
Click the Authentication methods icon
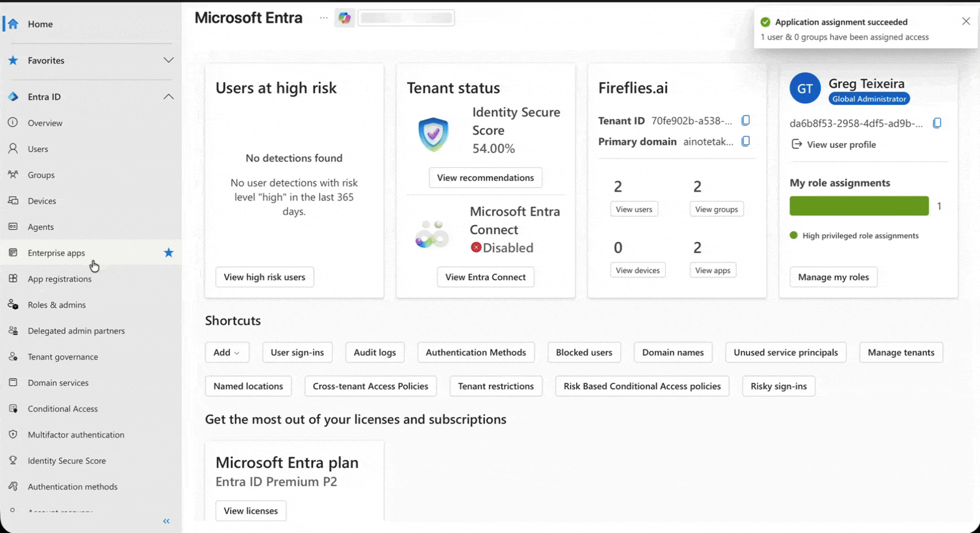pyautogui.click(x=13, y=487)
